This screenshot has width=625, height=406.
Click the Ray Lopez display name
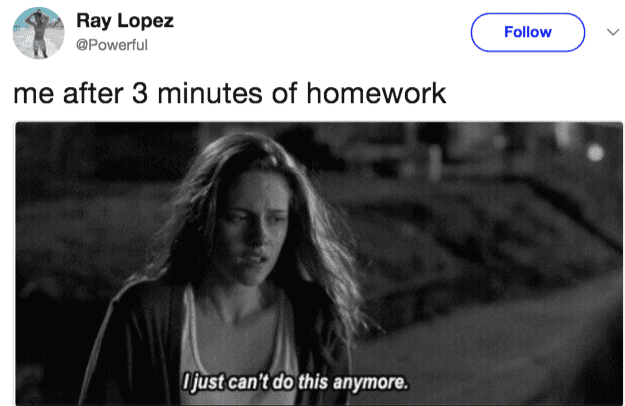125,21
